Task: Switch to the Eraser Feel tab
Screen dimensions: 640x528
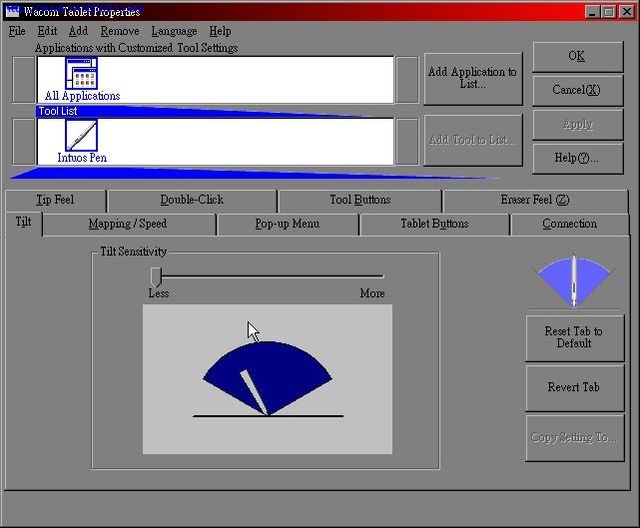Action: (535, 200)
